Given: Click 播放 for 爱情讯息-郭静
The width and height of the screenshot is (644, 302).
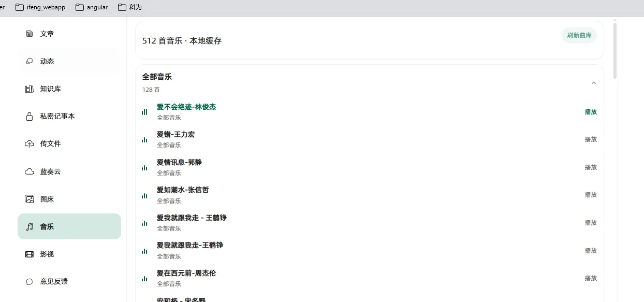Looking at the screenshot, I should coord(591,167).
